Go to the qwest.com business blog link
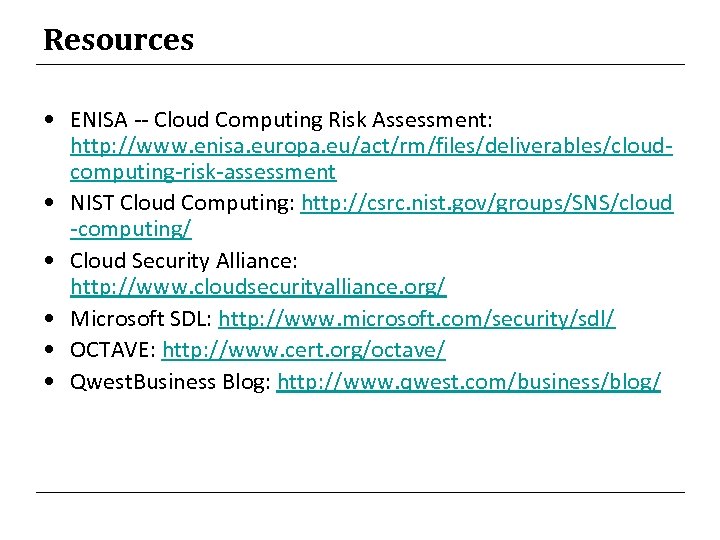Viewport: 720px width, 540px height. pos(468,381)
